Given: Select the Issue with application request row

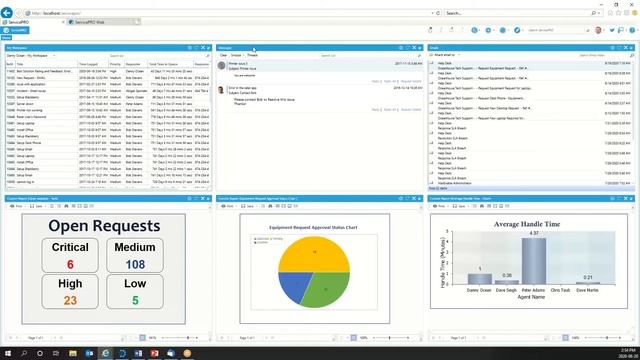Looking at the screenshot, I should [108, 84].
